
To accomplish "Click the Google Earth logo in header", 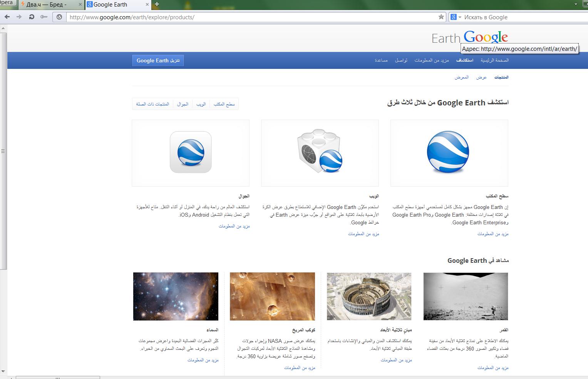I will 470,37.
